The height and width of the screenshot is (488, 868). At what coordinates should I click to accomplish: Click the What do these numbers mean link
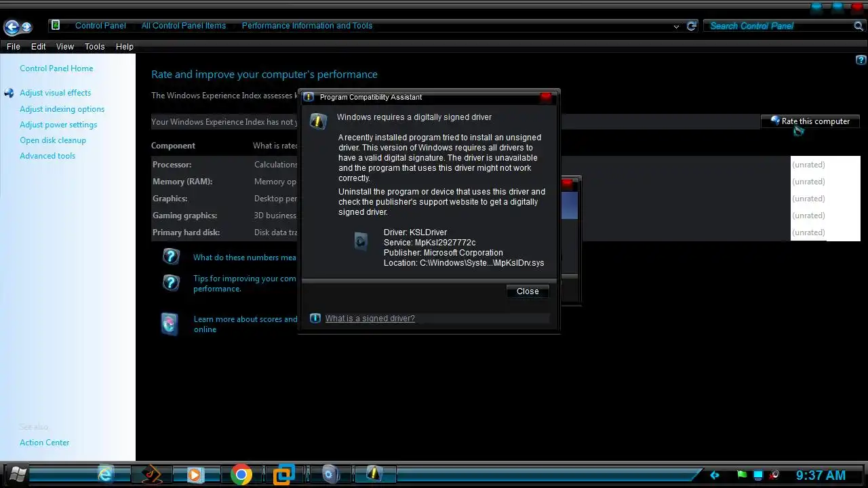tap(245, 258)
